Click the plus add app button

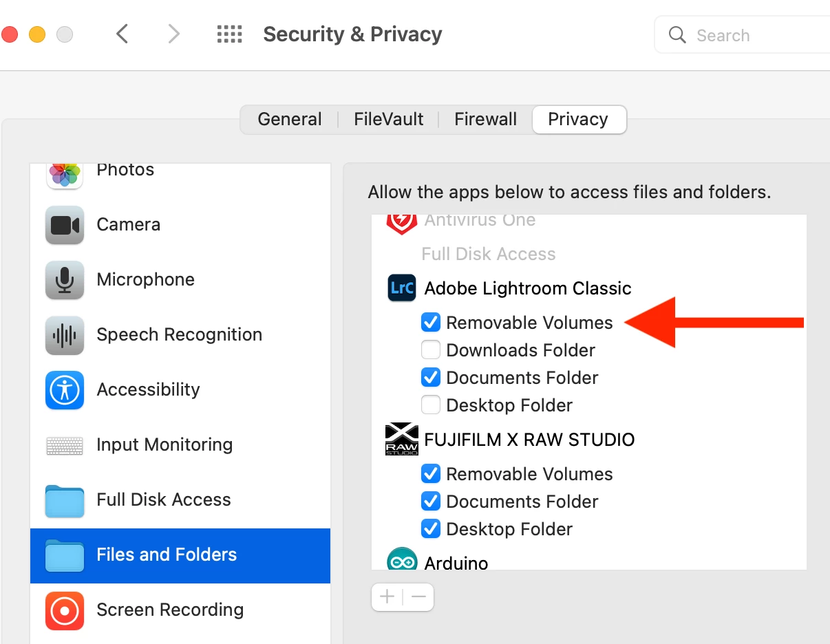[x=387, y=597]
